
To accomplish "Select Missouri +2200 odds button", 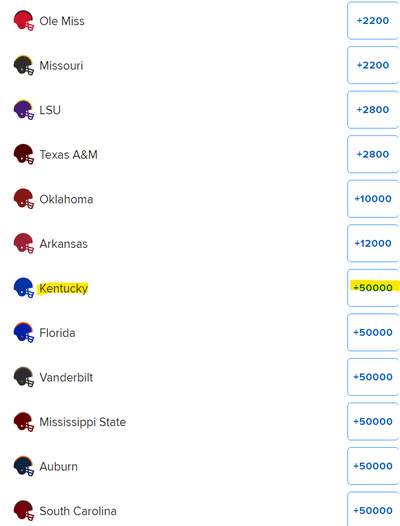I will pyautogui.click(x=373, y=65).
